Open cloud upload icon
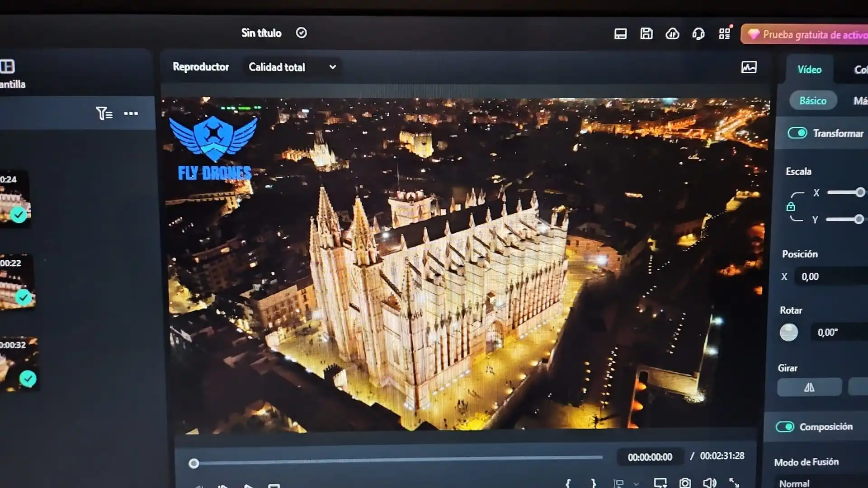The image size is (868, 488). [672, 34]
